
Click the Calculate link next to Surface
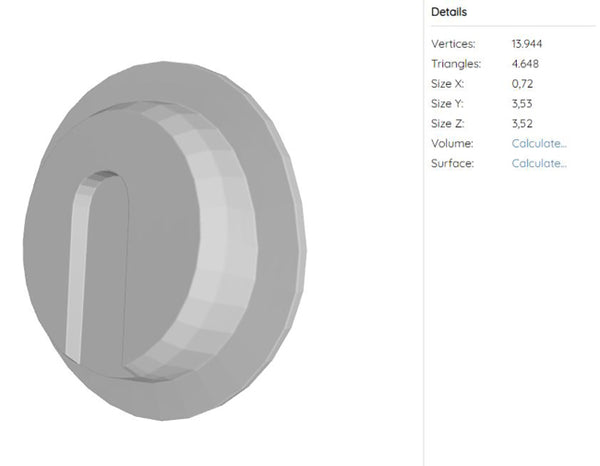point(539,163)
